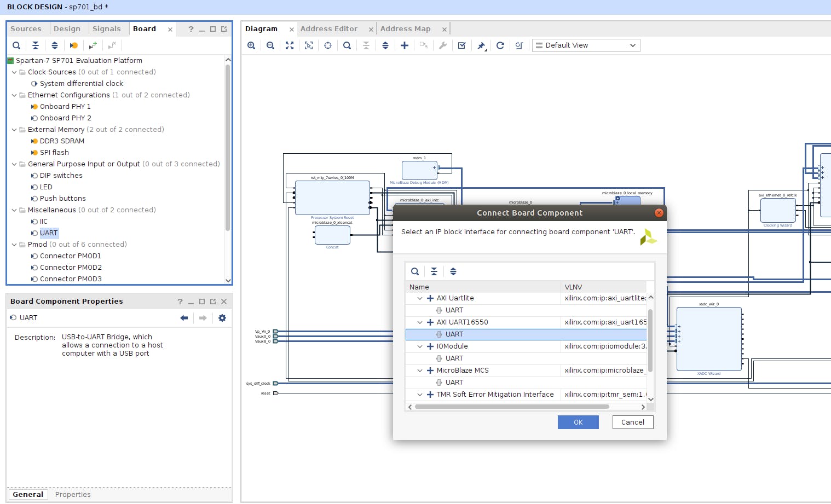This screenshot has width=831, height=504.
Task: Collapse the Miscellaneous group
Action: tap(14, 210)
